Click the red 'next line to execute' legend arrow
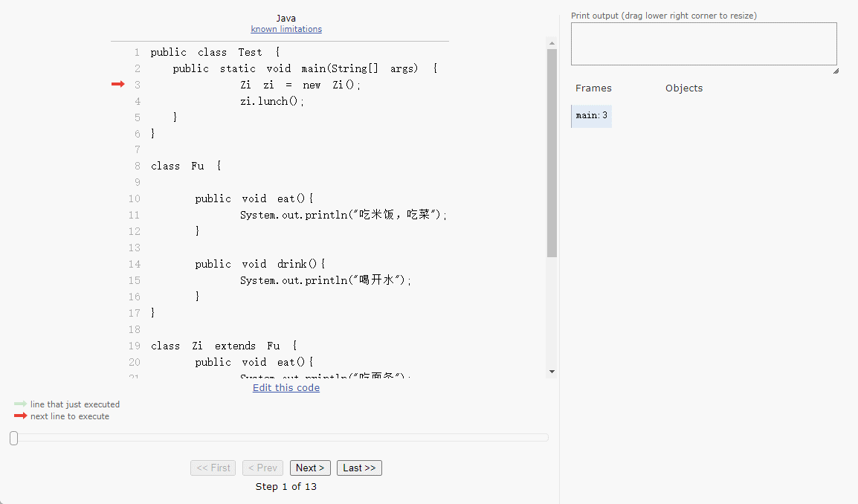Image resolution: width=858 pixels, height=504 pixels. (20, 416)
